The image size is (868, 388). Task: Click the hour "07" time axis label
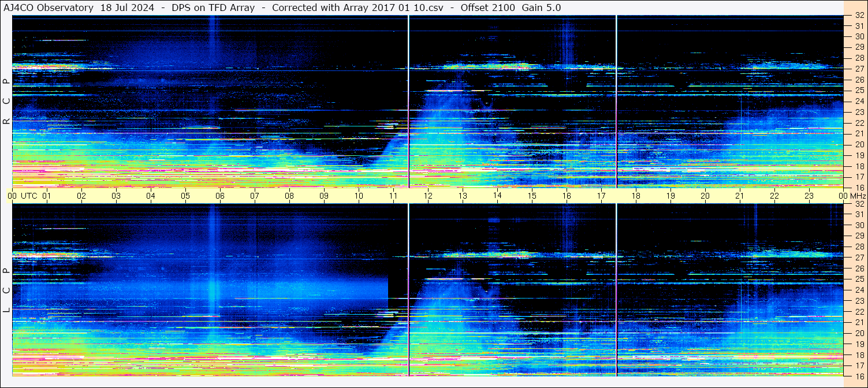(255, 196)
